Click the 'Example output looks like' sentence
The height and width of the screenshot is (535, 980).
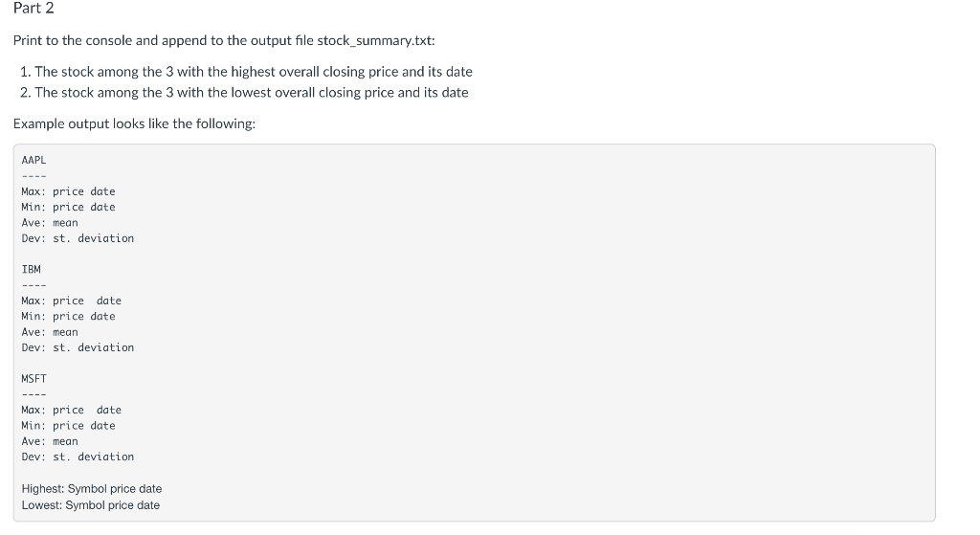pyautogui.click(x=134, y=123)
